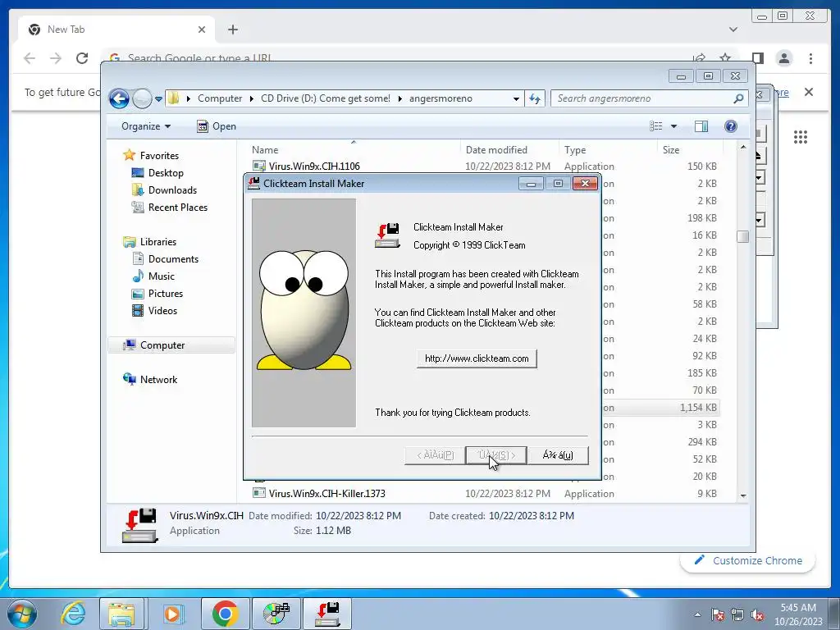Bookmark page with Chrome star icon
Image resolution: width=840 pixels, height=630 pixels.
(x=725, y=58)
